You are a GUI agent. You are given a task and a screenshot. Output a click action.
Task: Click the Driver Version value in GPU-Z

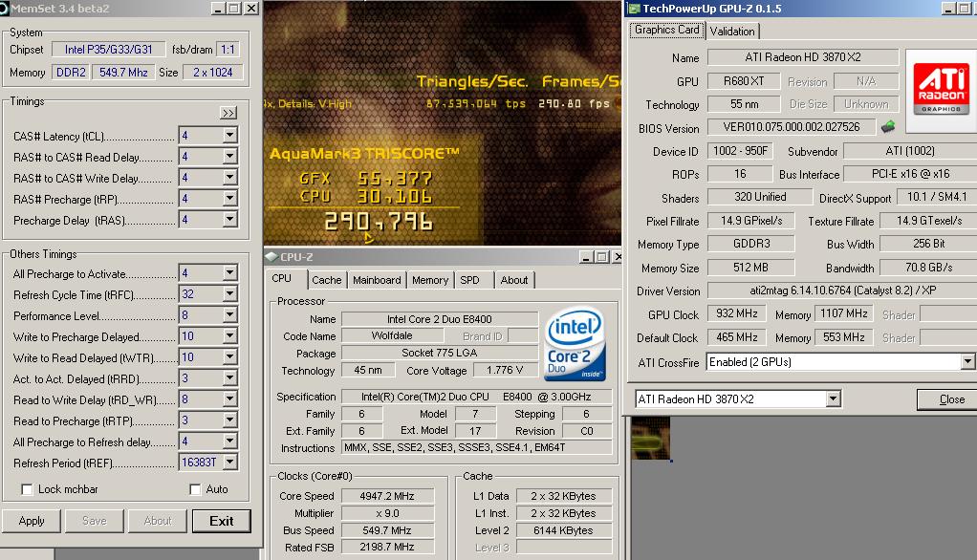[842, 291]
